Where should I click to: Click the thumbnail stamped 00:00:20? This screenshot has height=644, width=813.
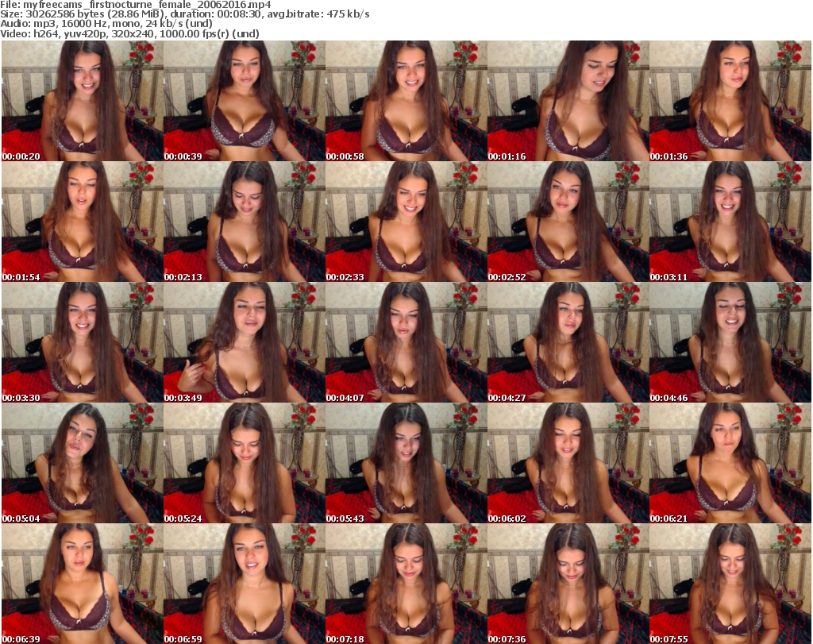coord(83,101)
